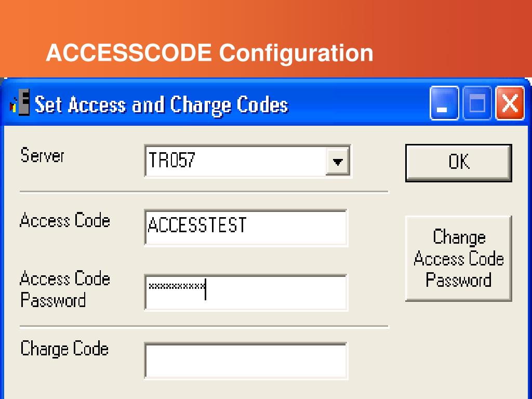This screenshot has height=399, width=532.
Task: Expand the Server dropdown arrow
Action: point(338,161)
